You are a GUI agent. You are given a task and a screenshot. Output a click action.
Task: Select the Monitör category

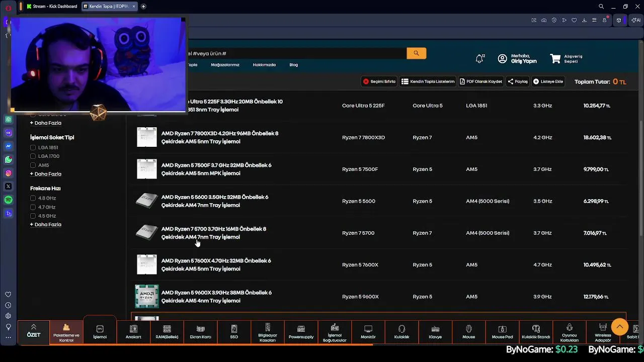(x=368, y=332)
